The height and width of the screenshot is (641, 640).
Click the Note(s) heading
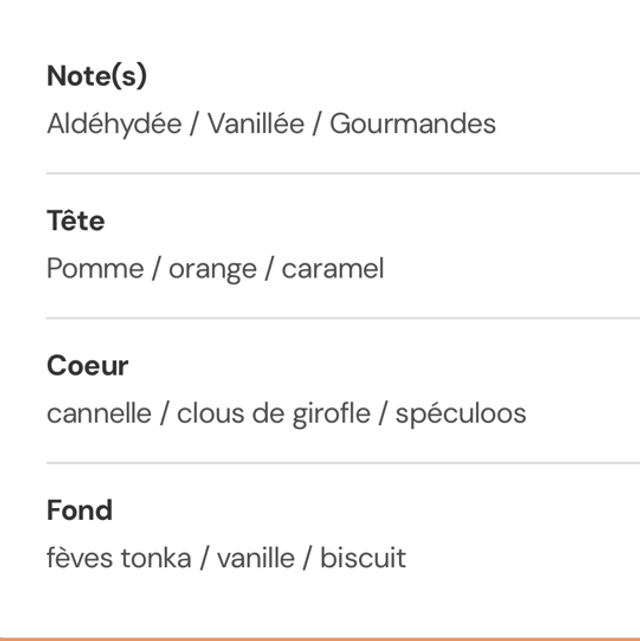click(97, 76)
